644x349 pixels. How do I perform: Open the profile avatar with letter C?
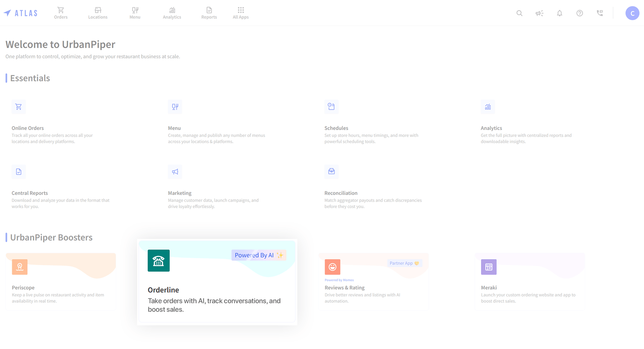point(633,14)
